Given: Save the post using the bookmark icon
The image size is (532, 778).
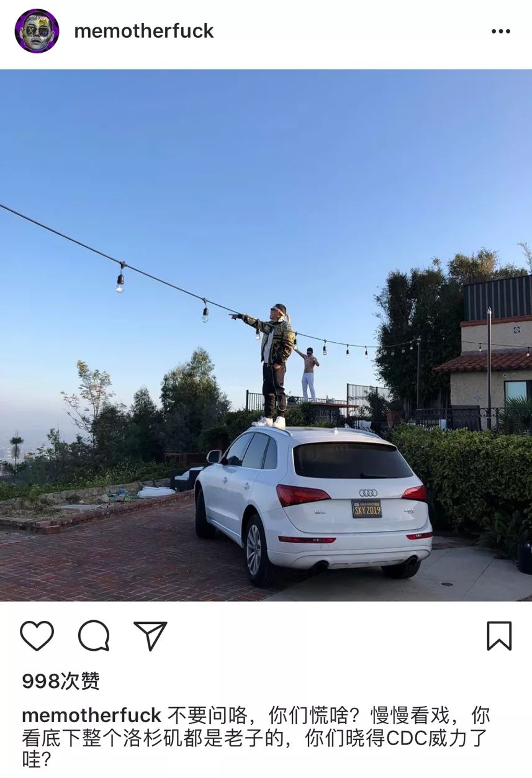Looking at the screenshot, I should [499, 636].
